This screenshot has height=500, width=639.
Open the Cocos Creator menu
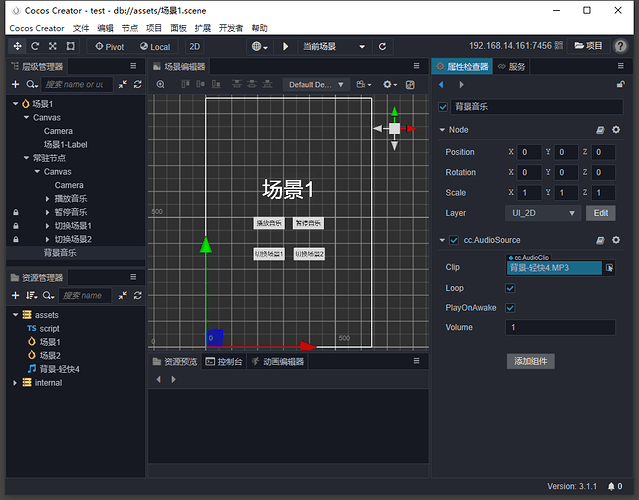coord(37,28)
